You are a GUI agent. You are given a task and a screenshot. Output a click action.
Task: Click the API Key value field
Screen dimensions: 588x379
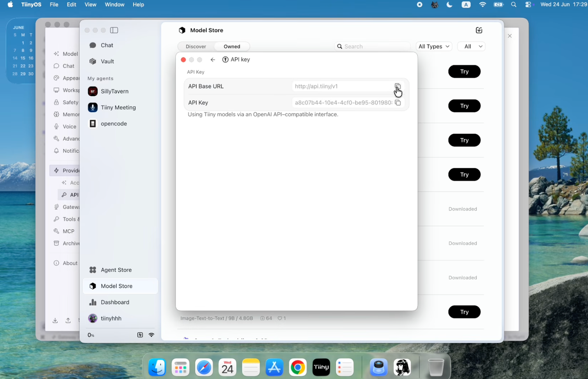pyautogui.click(x=342, y=103)
